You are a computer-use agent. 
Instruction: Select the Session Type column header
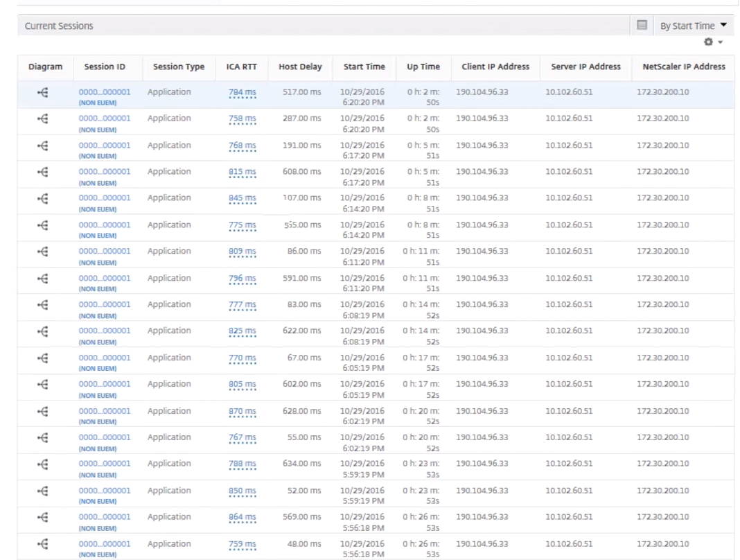click(178, 67)
